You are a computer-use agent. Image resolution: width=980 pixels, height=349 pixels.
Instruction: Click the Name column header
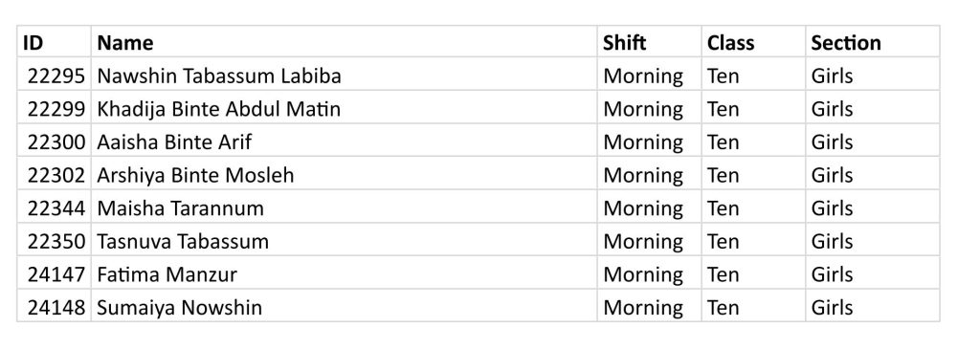tap(344, 42)
